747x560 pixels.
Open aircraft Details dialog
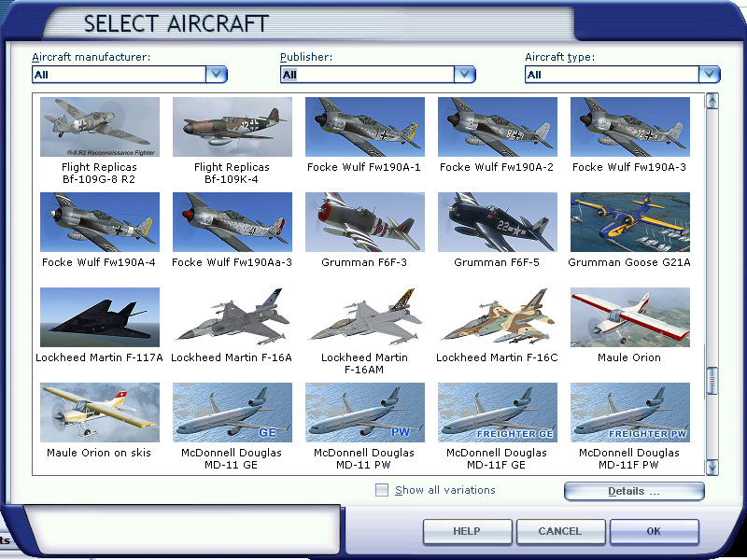pyautogui.click(x=634, y=492)
